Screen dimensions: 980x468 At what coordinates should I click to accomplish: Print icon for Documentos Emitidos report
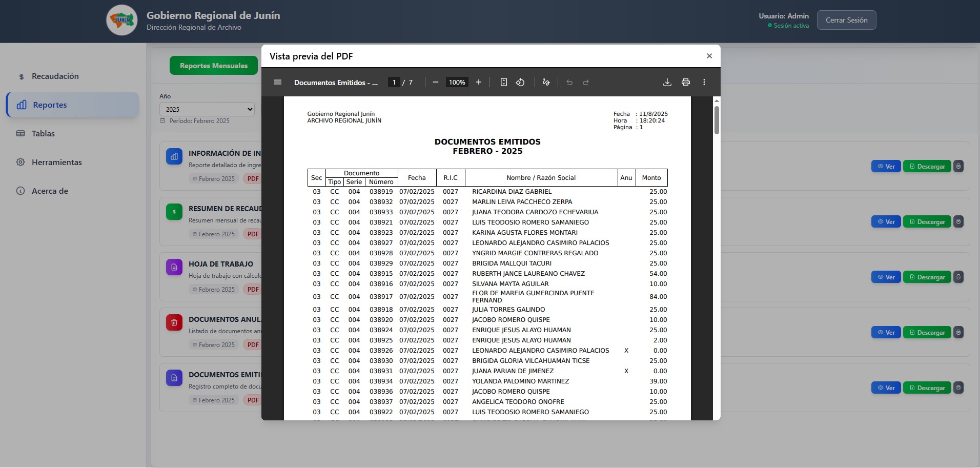(958, 388)
